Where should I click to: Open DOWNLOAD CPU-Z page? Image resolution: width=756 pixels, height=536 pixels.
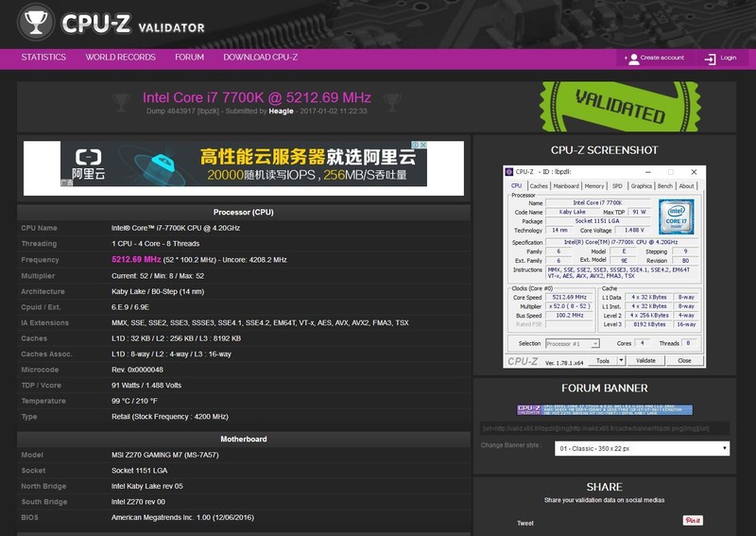pos(261,57)
